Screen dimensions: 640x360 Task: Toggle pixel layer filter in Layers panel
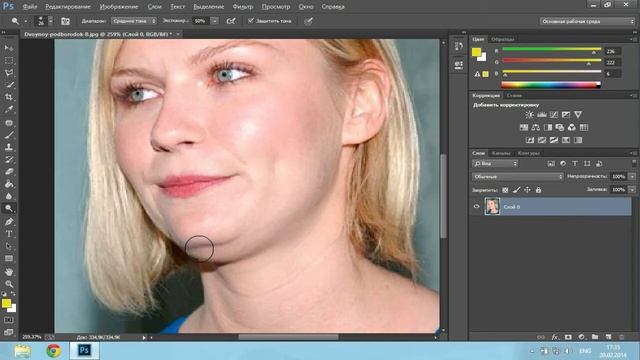(x=551, y=164)
